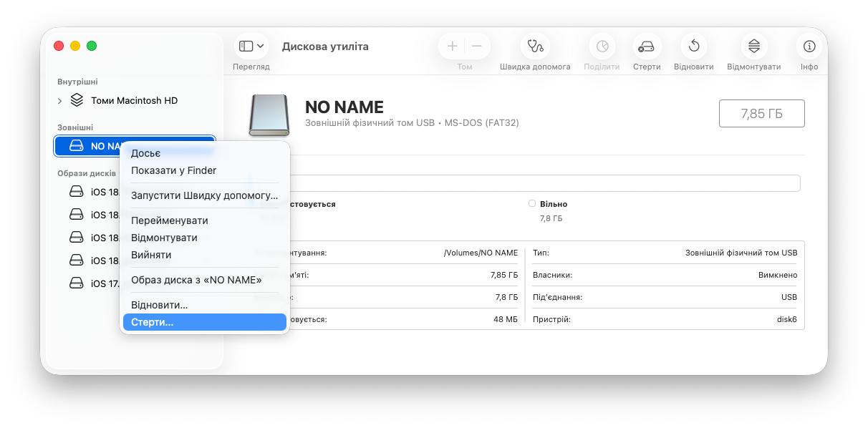This screenshot has height=428, width=868.
Task: Click the Власники: label
Action: click(552, 275)
